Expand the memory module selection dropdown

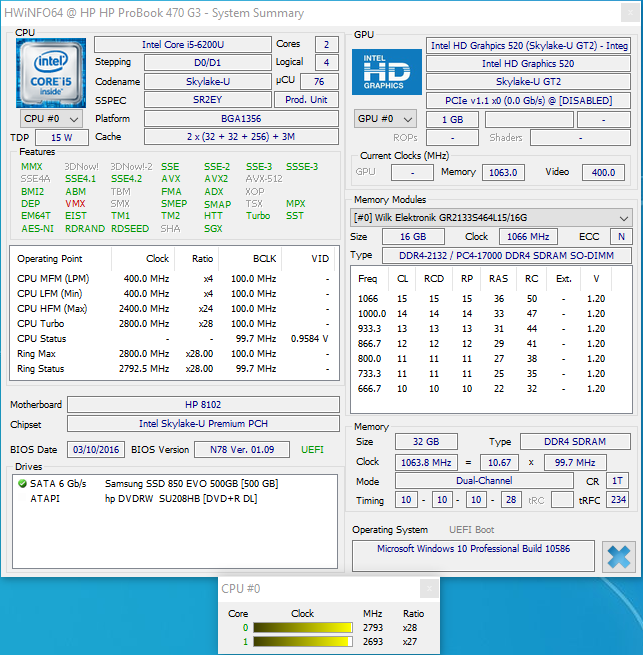(491, 218)
